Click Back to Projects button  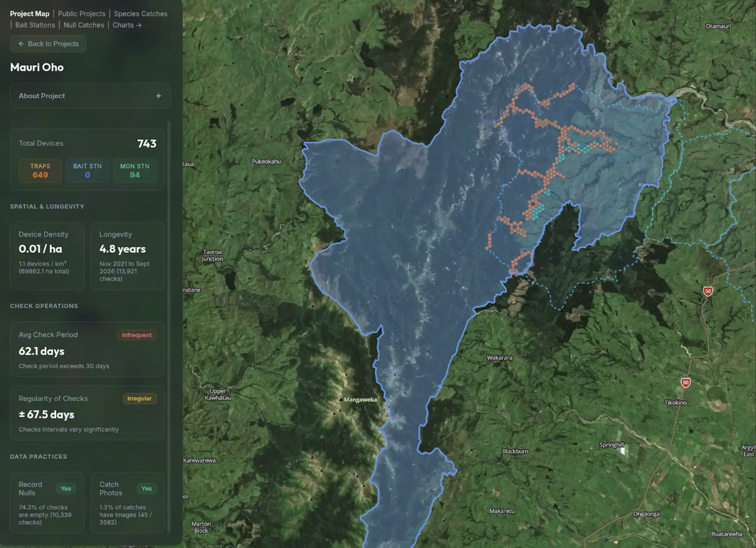point(48,44)
